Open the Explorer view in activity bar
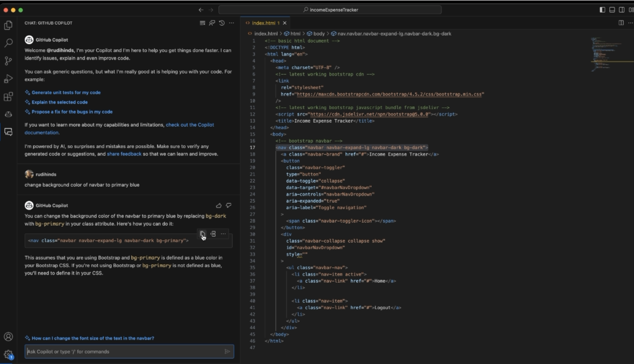This screenshot has width=634, height=364. (8, 25)
